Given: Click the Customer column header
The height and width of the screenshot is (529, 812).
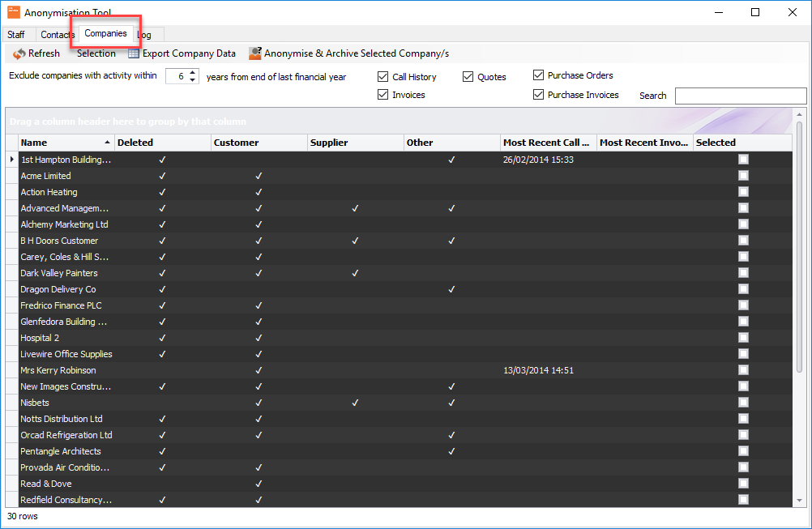Looking at the screenshot, I should click(x=259, y=143).
